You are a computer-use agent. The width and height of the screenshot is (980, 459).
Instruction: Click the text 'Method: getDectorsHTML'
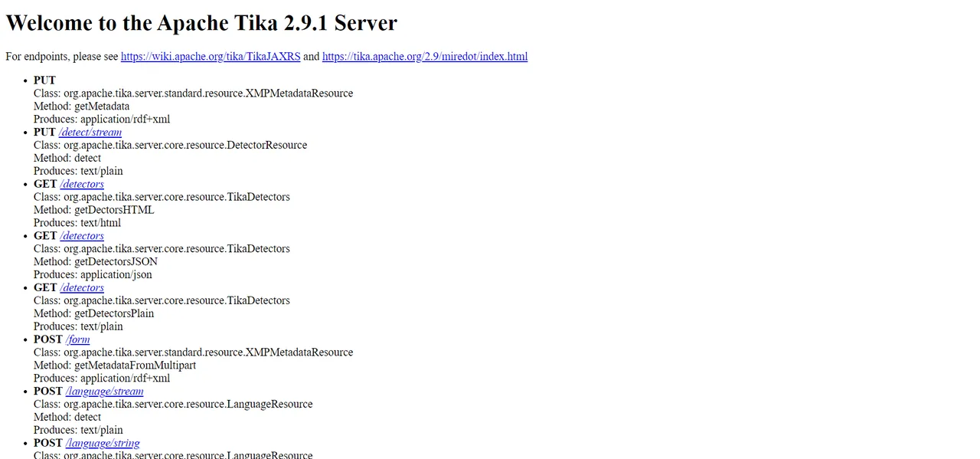(93, 210)
